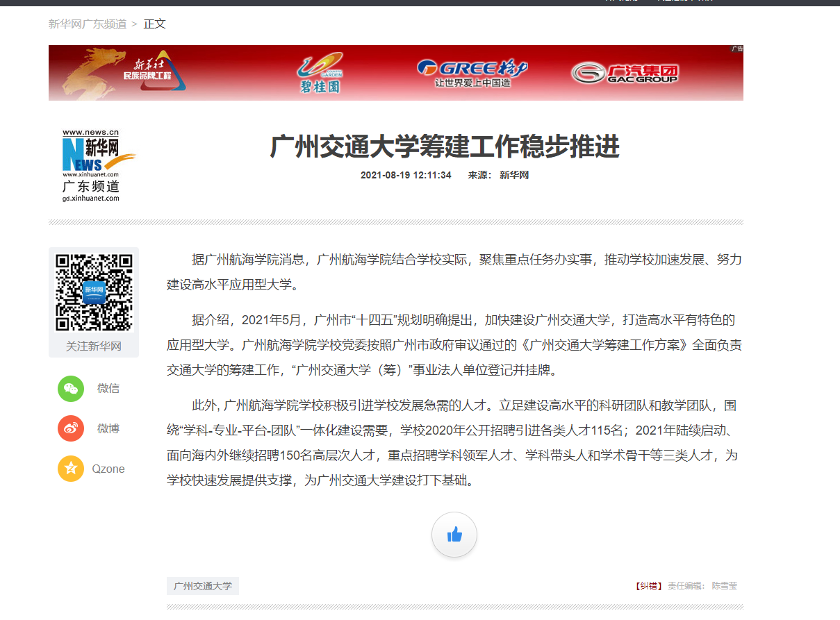Share via the green 微信 icon

point(71,389)
